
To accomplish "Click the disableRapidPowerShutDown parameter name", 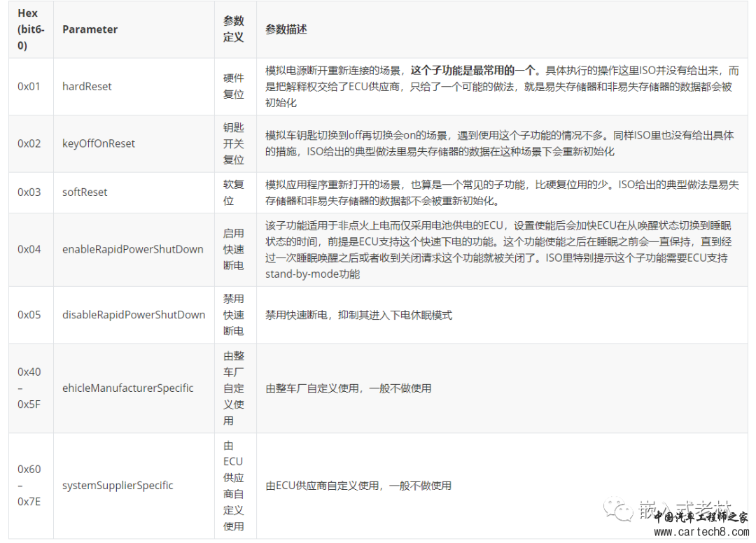I will [x=134, y=315].
